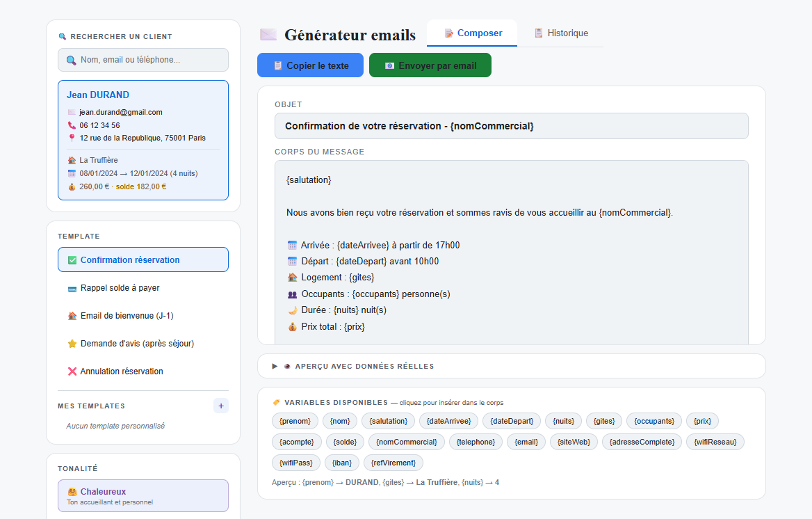812x519 pixels.
Task: Click the Envoyer par email button
Action: (430, 65)
